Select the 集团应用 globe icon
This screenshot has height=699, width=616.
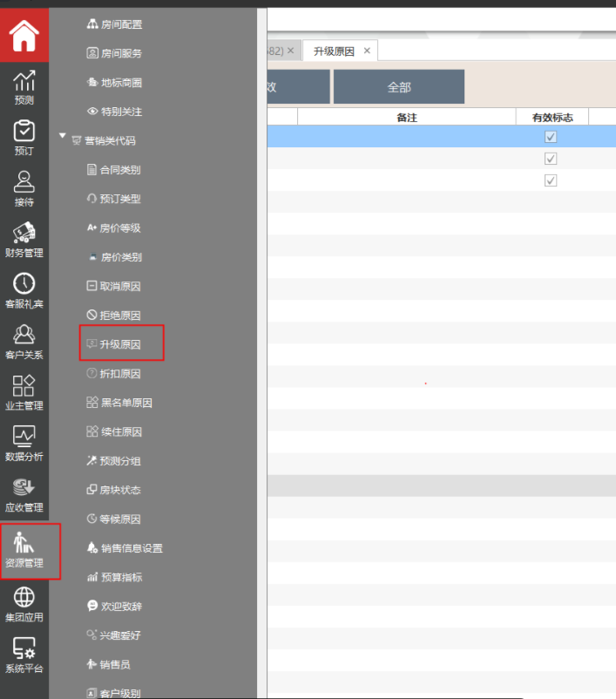click(24, 602)
